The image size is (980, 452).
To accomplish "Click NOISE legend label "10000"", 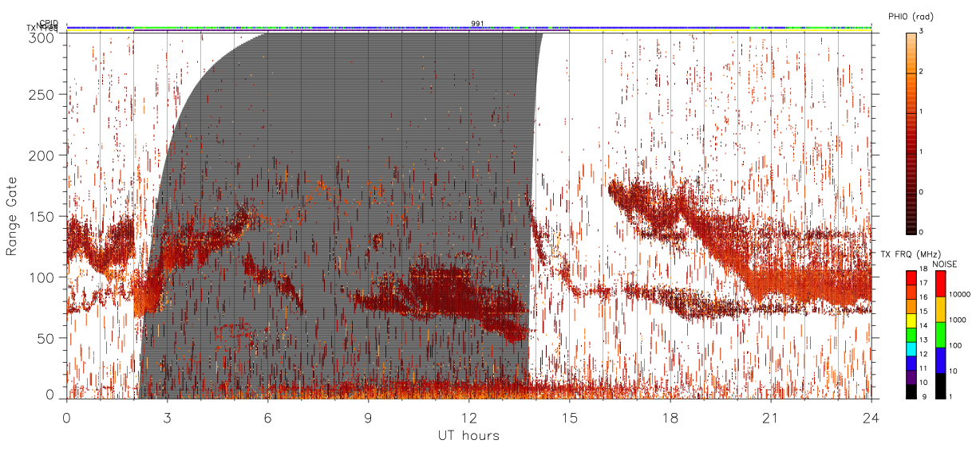I will [961, 295].
